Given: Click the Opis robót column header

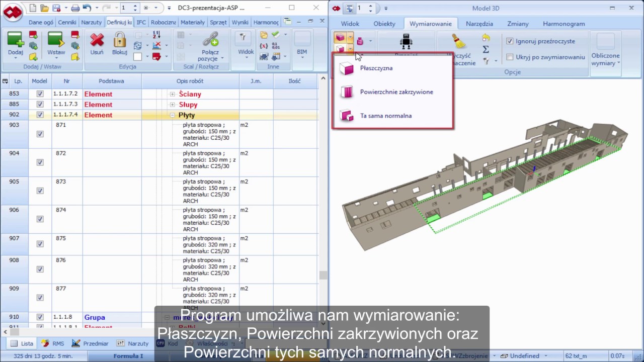Looking at the screenshot, I should coord(190,81).
